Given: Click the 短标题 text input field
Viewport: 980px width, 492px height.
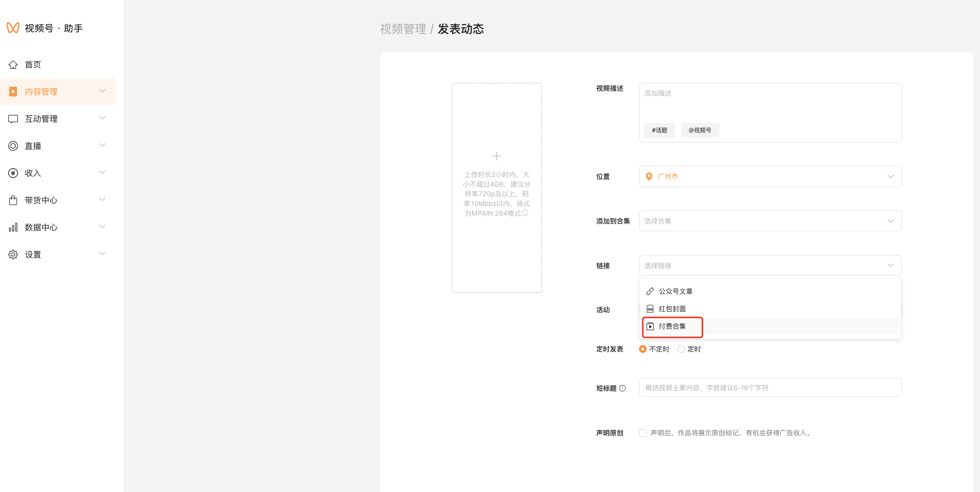Looking at the screenshot, I should 770,388.
